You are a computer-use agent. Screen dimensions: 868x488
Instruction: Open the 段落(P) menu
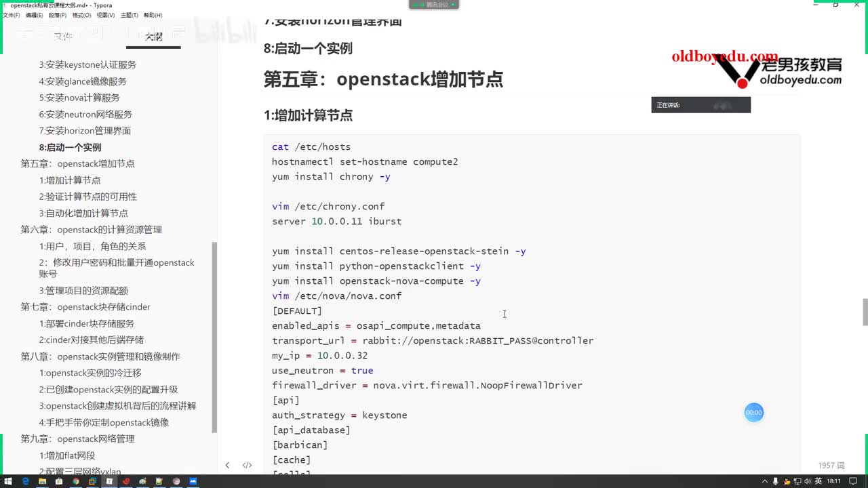tap(58, 15)
